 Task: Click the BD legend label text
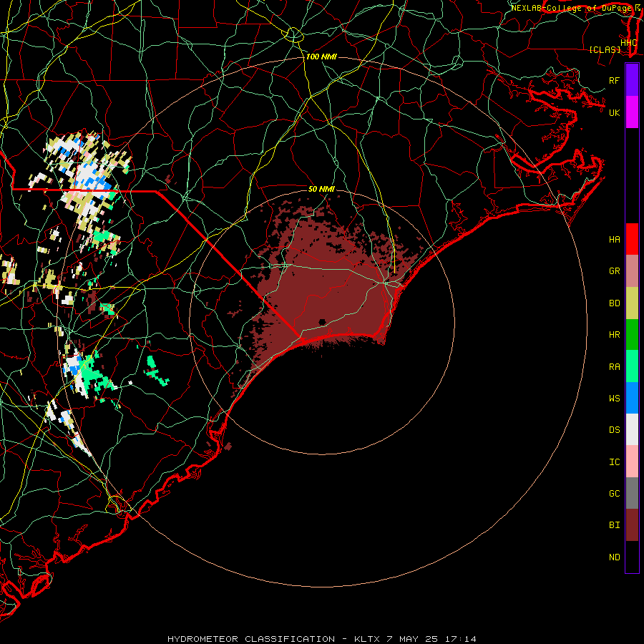pyautogui.click(x=615, y=303)
